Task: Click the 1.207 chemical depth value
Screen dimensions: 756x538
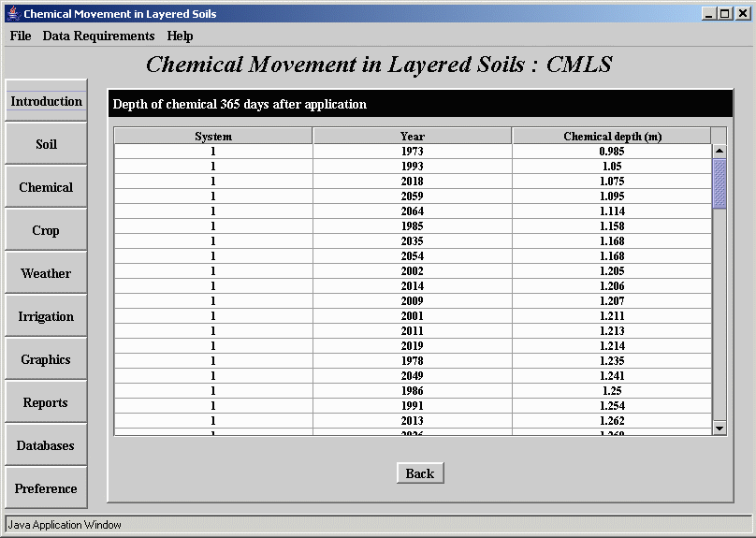Action: click(x=612, y=301)
